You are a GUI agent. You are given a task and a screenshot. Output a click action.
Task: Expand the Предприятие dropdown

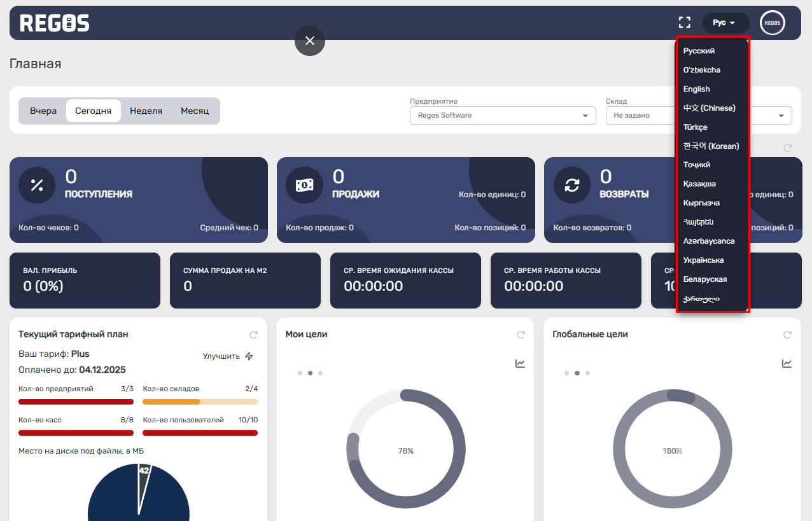coord(503,116)
